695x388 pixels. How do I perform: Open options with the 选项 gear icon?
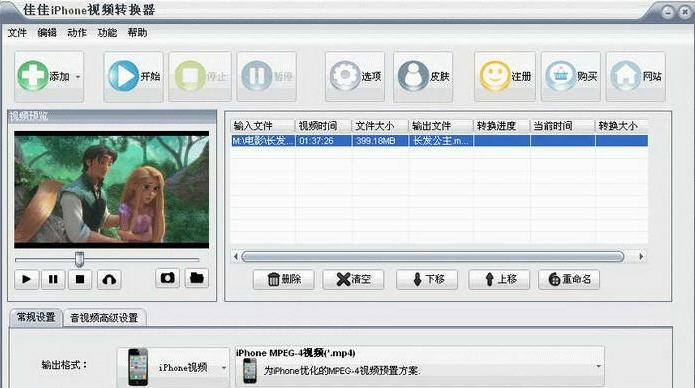click(345, 76)
